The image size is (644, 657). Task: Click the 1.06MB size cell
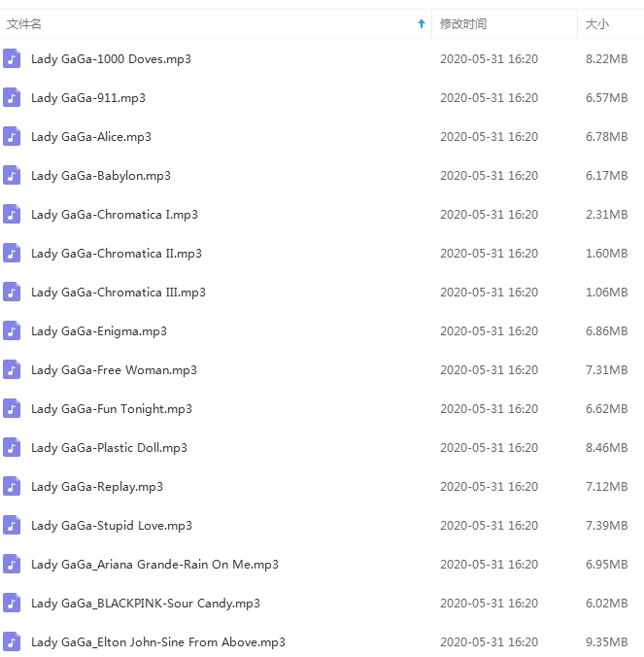point(607,293)
